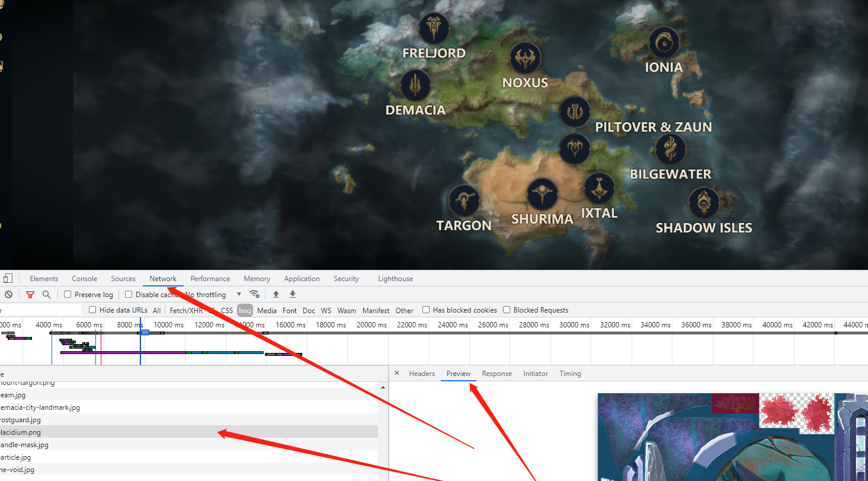Switch to the Console tab
The image size is (868, 481).
(85, 279)
